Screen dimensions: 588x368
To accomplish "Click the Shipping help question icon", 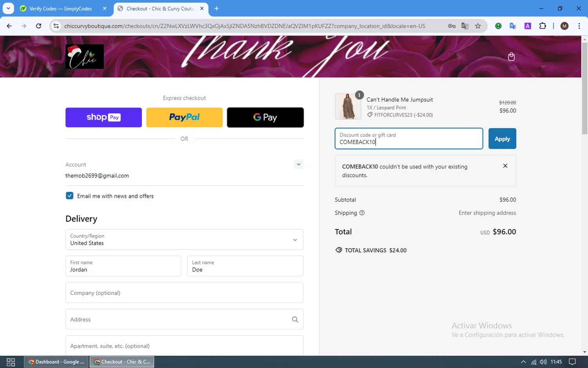I will 362,213.
